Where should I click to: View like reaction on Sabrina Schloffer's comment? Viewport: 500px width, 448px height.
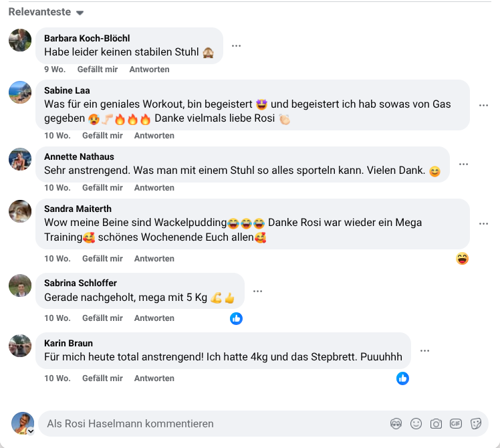pyautogui.click(x=236, y=318)
